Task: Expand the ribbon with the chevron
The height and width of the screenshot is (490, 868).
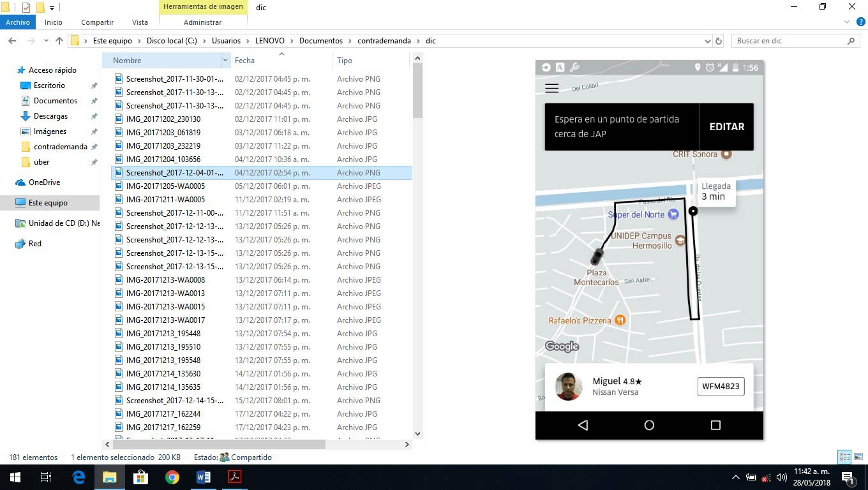Action: click(x=848, y=22)
